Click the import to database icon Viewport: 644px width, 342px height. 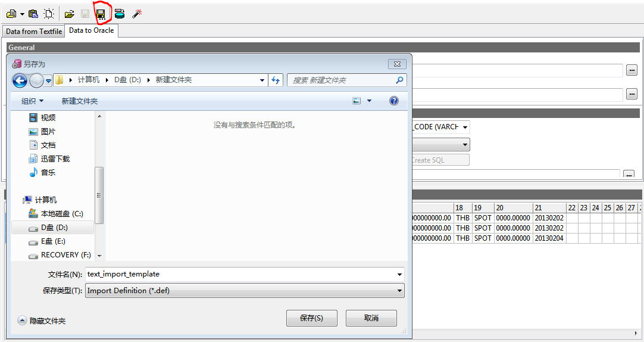point(120,14)
